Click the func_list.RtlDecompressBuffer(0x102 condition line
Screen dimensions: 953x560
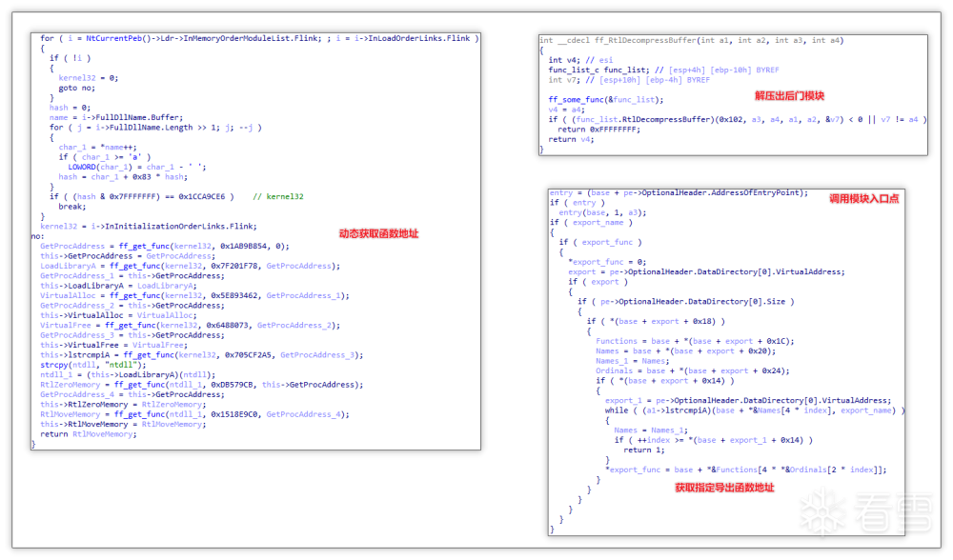coord(738,120)
